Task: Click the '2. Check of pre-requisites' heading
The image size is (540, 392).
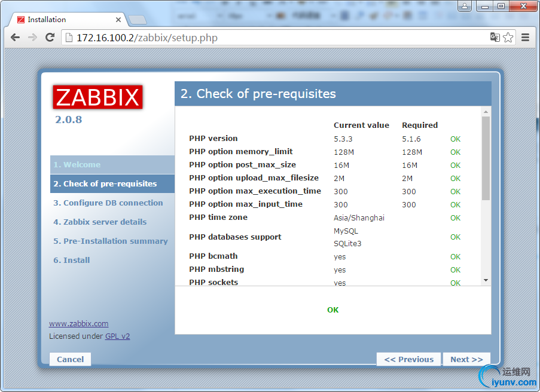Action: (x=258, y=94)
